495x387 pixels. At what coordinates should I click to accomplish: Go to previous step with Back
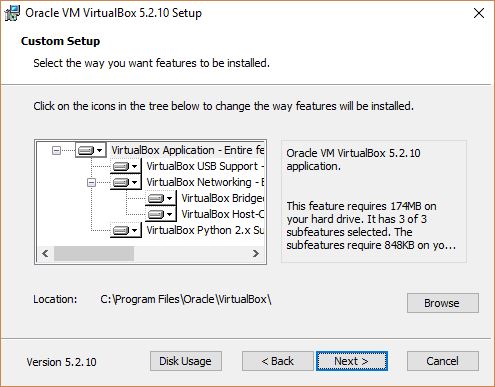[278, 361]
